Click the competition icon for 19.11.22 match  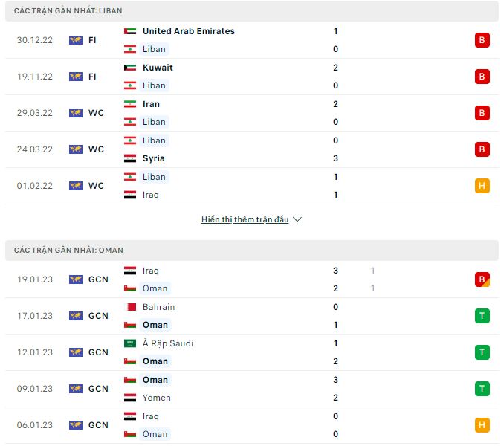76,77
